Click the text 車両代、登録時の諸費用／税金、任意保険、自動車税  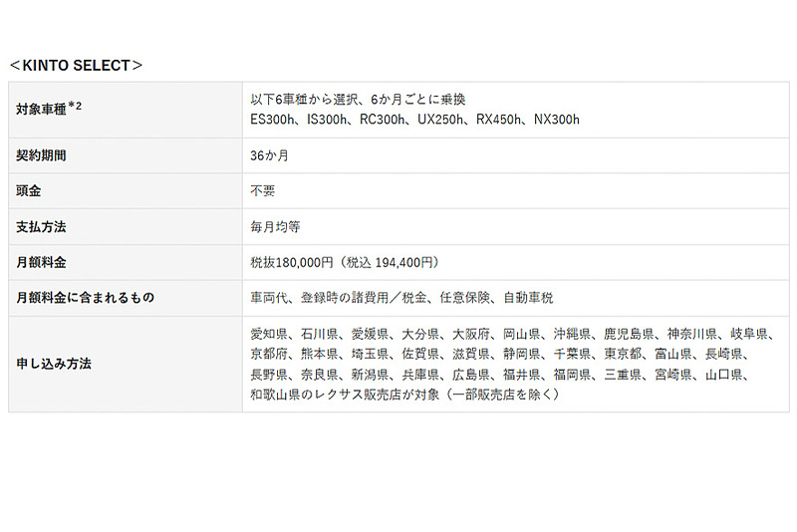[401, 297]
